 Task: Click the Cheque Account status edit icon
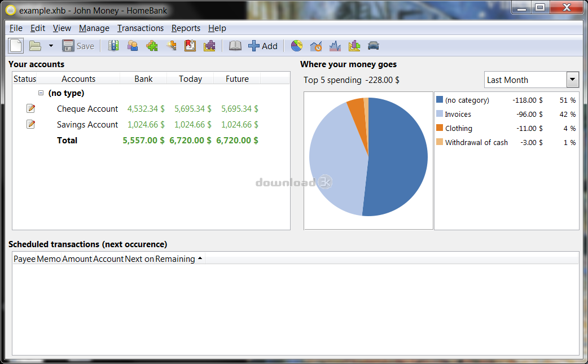pos(30,109)
